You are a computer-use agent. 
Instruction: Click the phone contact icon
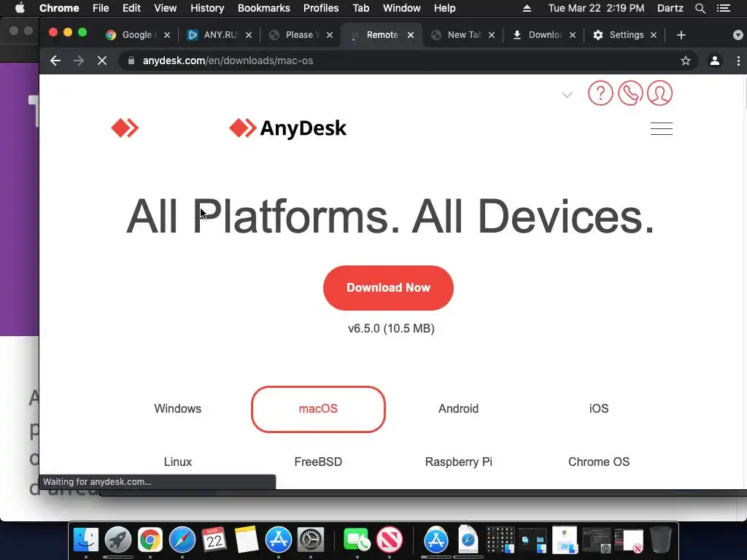click(630, 93)
